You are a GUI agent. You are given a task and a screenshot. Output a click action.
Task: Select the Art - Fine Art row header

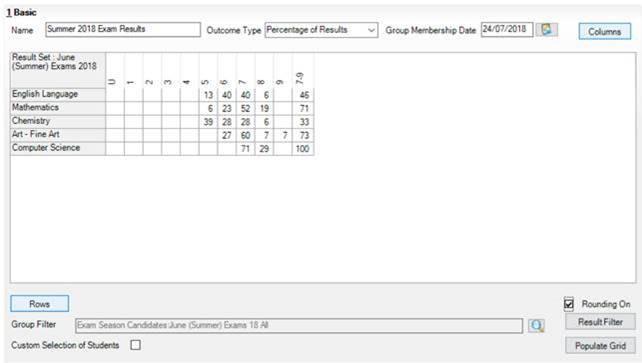pos(58,135)
